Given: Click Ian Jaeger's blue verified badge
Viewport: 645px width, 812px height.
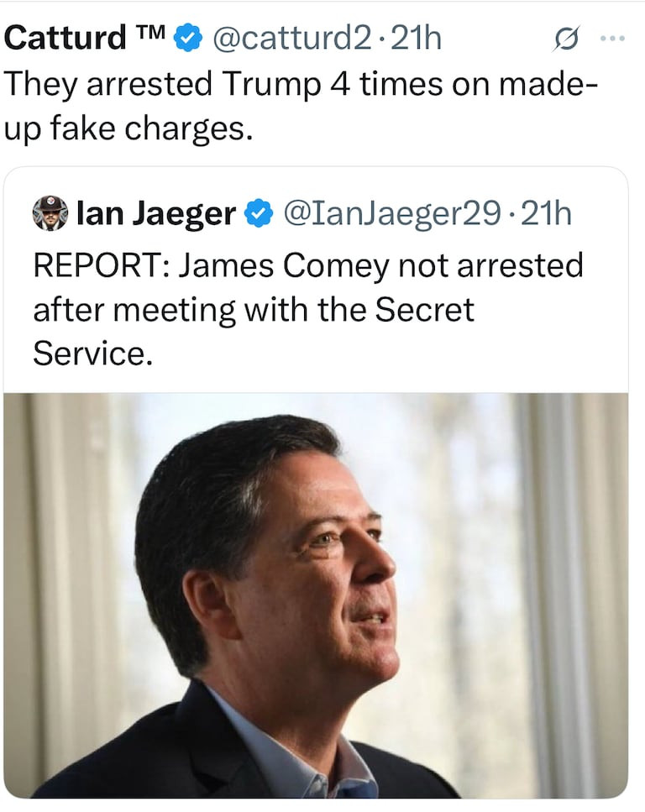Looking at the screenshot, I should (x=257, y=215).
